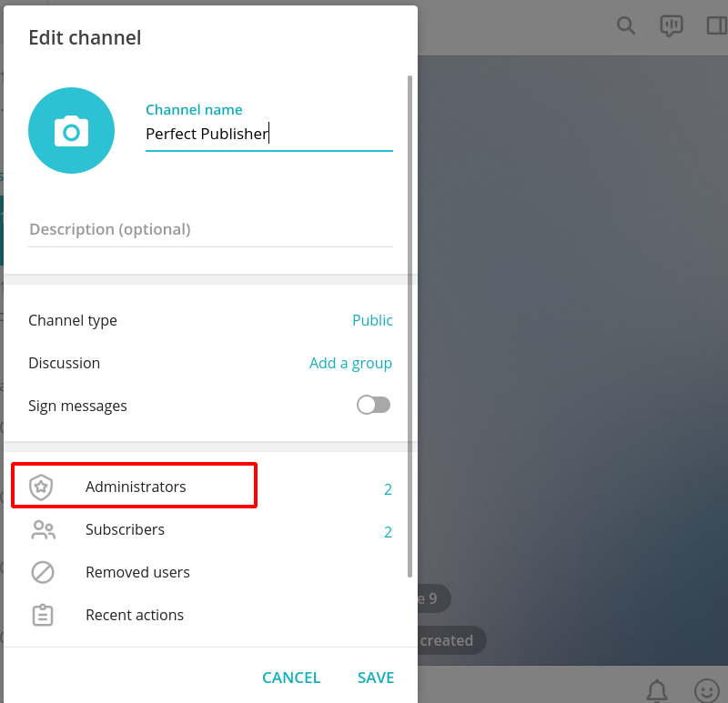Toggle the Sign messages switch
Screen dimensions: 728x703
(373, 405)
